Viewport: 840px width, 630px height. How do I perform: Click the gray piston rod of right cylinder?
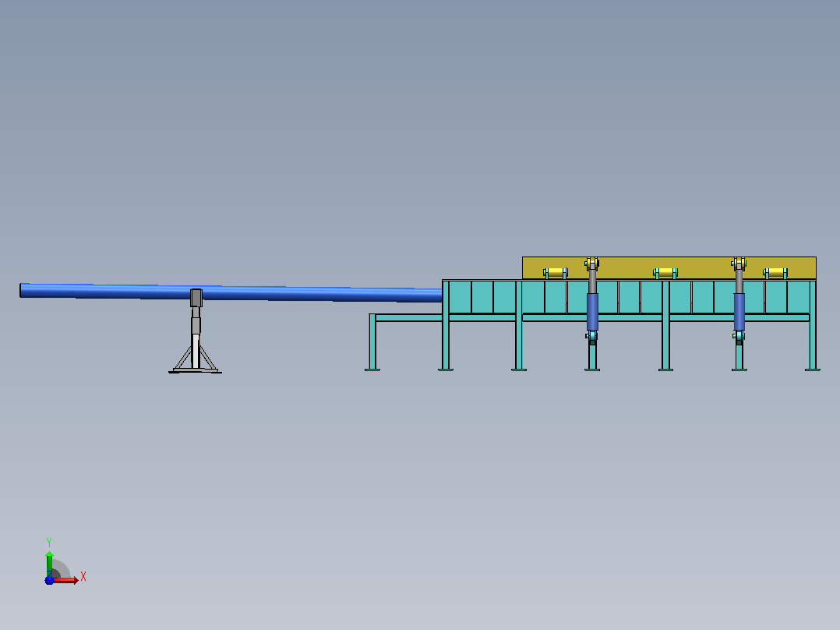(x=739, y=281)
